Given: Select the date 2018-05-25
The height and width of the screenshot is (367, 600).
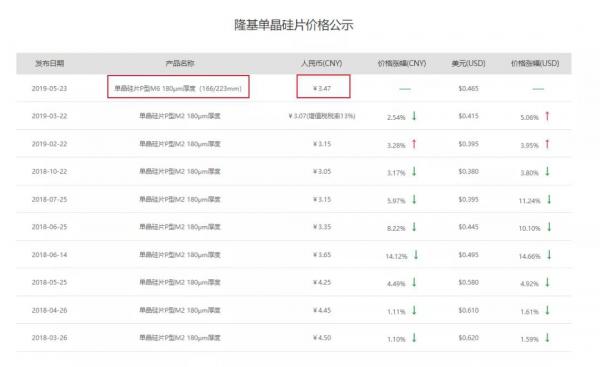Looking at the screenshot, I should 49,282.
